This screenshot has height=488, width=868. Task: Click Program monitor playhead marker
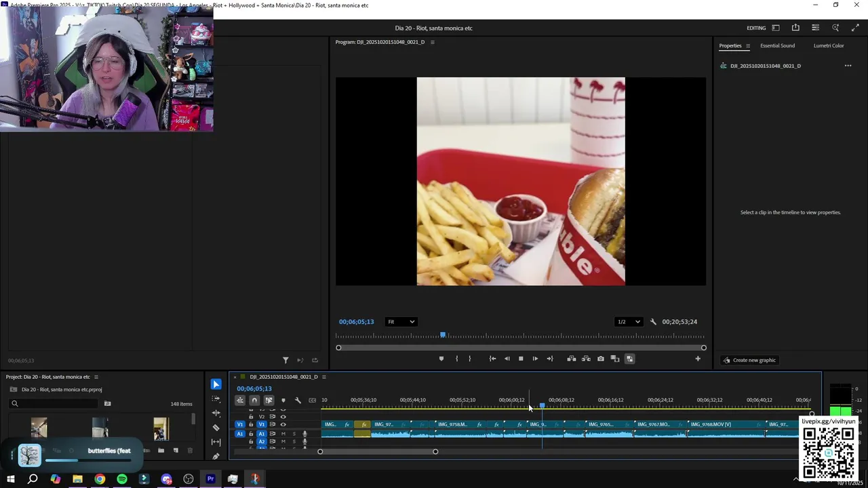[443, 335]
